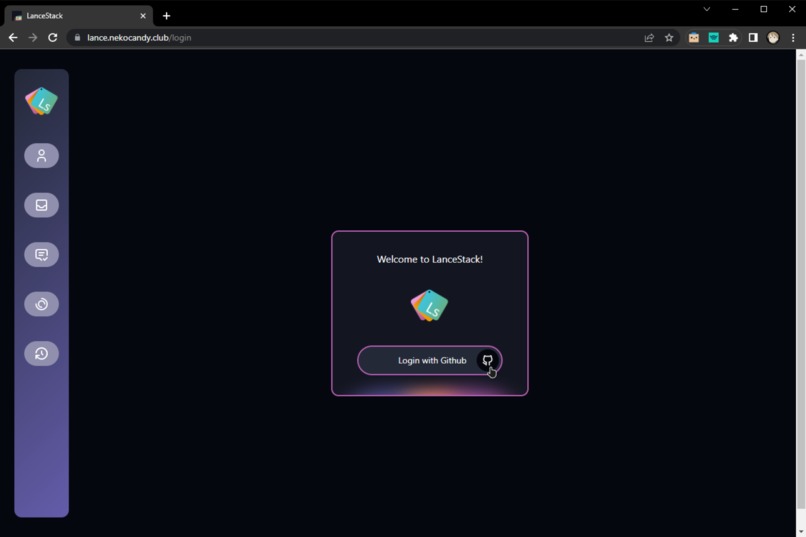Open the inbox tray sidebar icon

42,205
